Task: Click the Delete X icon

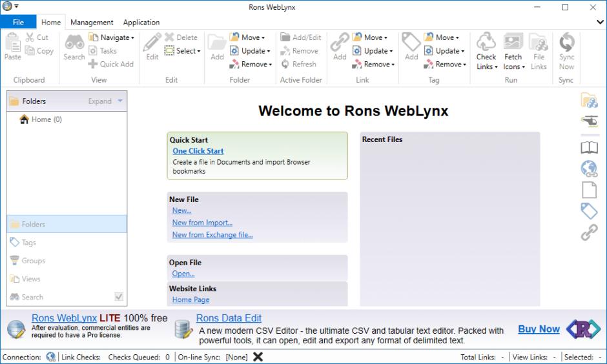Action: (169, 37)
